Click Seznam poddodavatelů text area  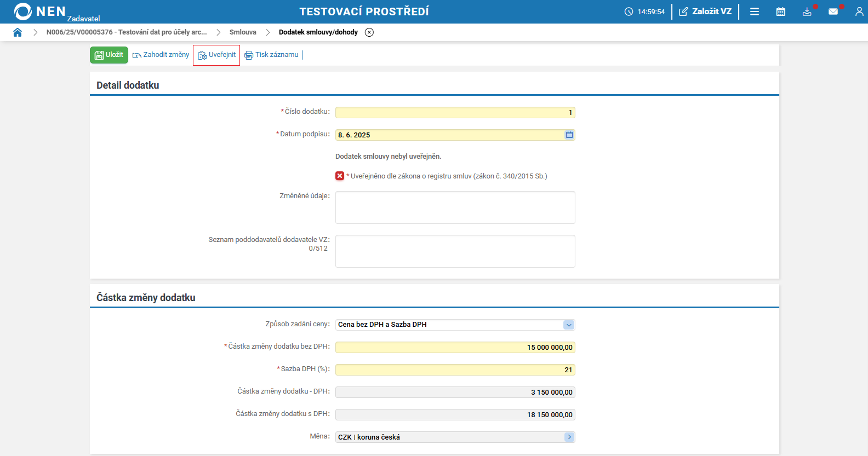(455, 251)
